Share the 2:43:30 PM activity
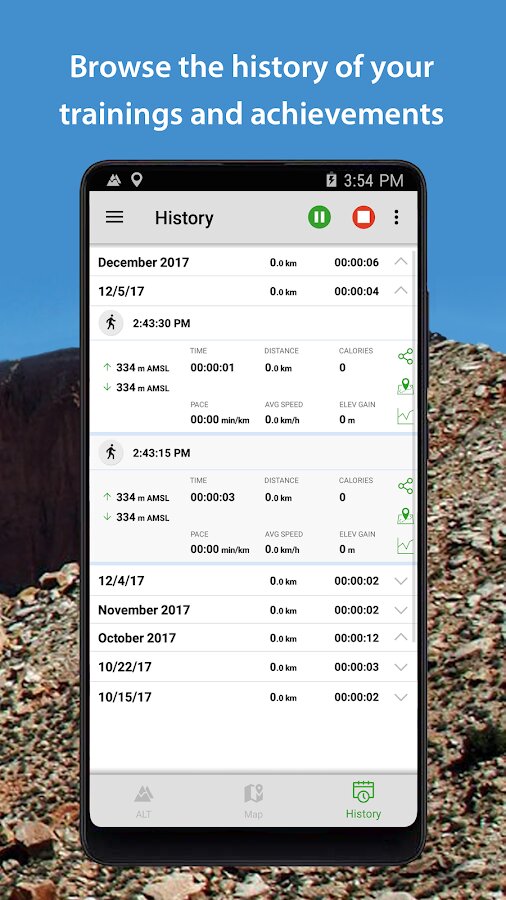Image resolution: width=506 pixels, height=900 pixels. (x=405, y=356)
